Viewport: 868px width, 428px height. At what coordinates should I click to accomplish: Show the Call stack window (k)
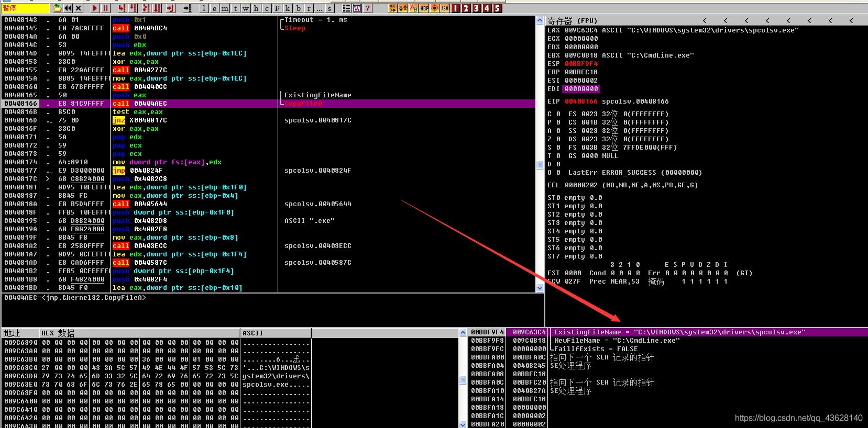click(x=288, y=8)
